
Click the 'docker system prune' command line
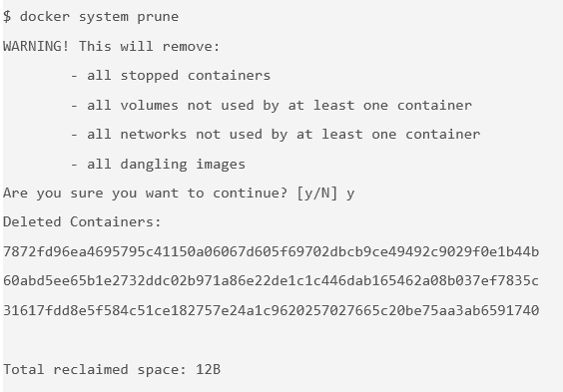[91, 17]
